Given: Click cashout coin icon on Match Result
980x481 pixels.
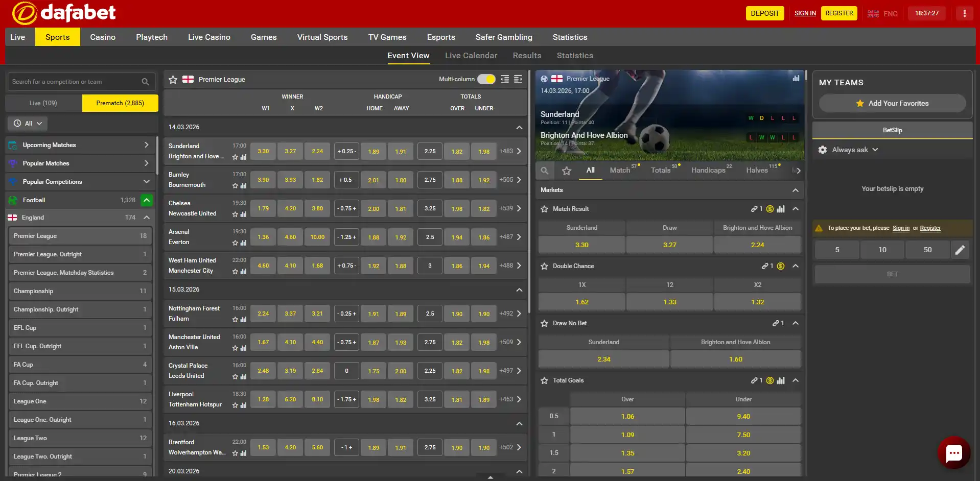Looking at the screenshot, I should (770, 209).
